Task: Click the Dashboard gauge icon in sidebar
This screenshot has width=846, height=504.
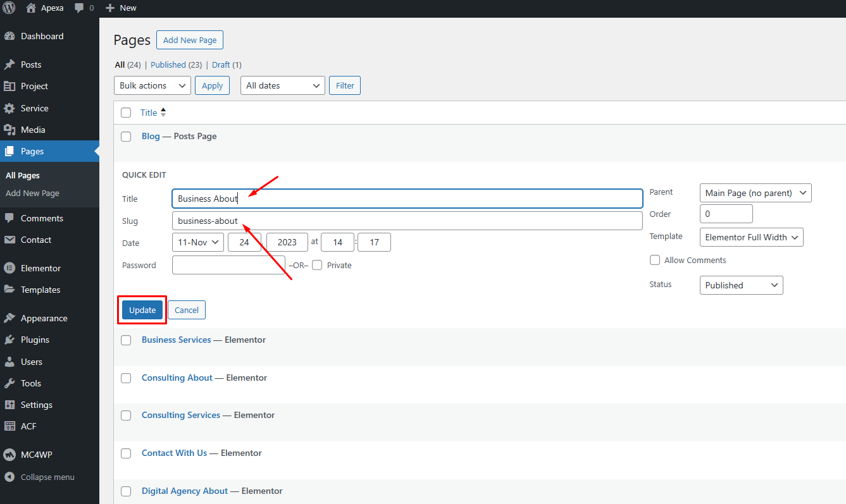Action: [9, 37]
